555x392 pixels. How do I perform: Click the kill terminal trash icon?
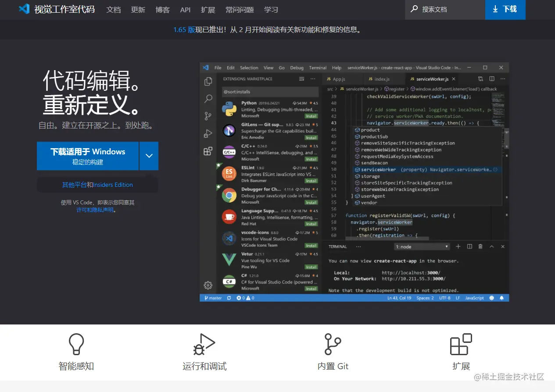point(480,246)
